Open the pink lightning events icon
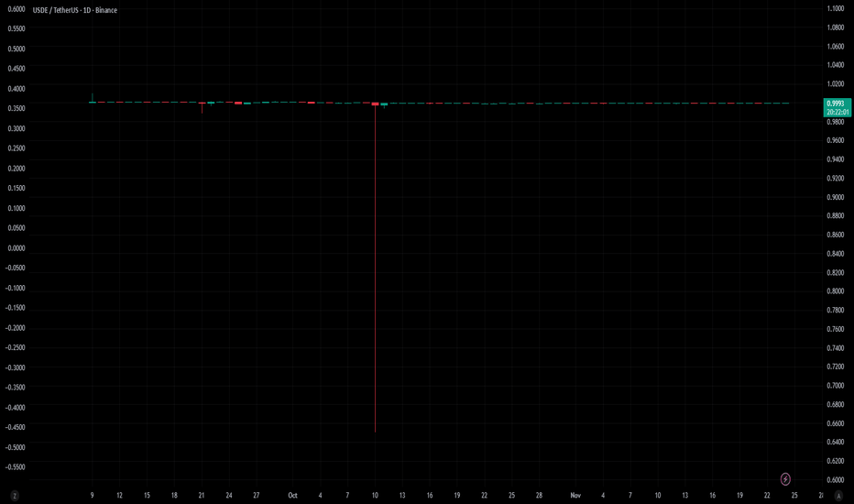Image resolution: width=854 pixels, height=504 pixels. 785,479
